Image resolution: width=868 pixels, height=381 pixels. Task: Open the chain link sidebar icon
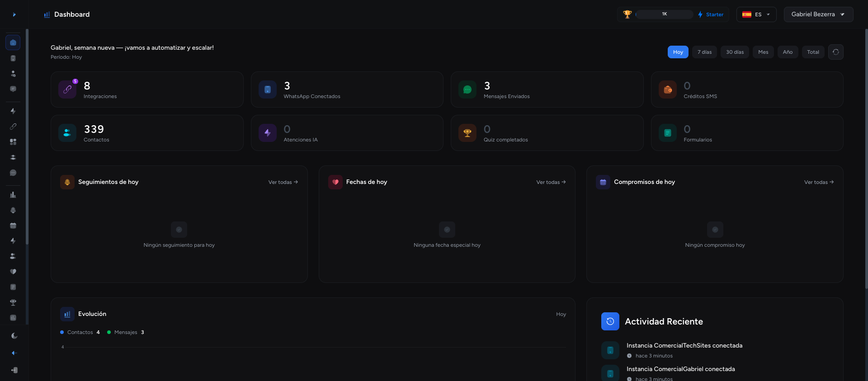13,127
